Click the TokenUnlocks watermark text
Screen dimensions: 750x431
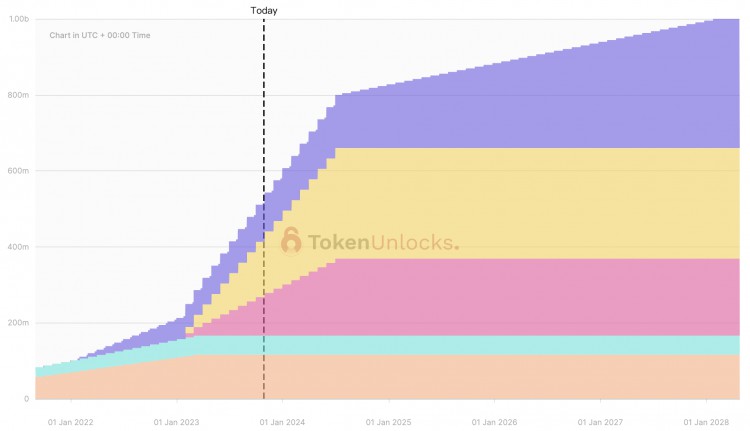click(x=382, y=242)
